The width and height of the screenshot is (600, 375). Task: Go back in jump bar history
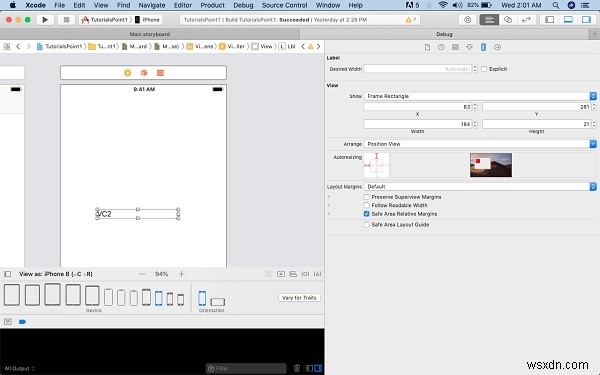coord(18,47)
